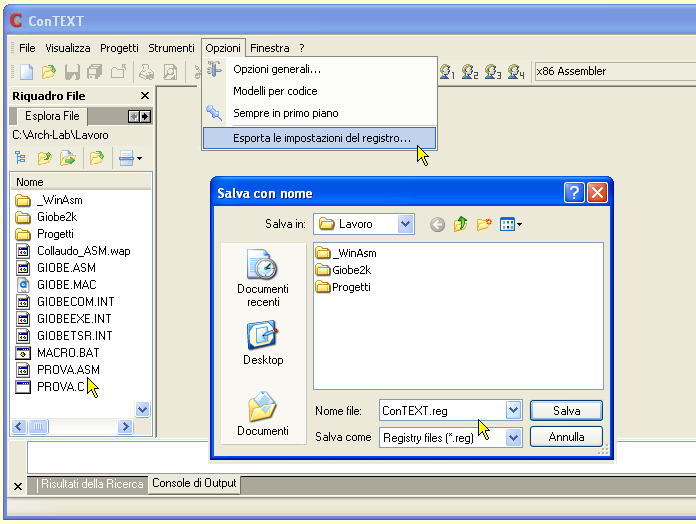The height and width of the screenshot is (524, 696).
Task: Expand the Salva come file type dropdown
Action: click(x=513, y=438)
